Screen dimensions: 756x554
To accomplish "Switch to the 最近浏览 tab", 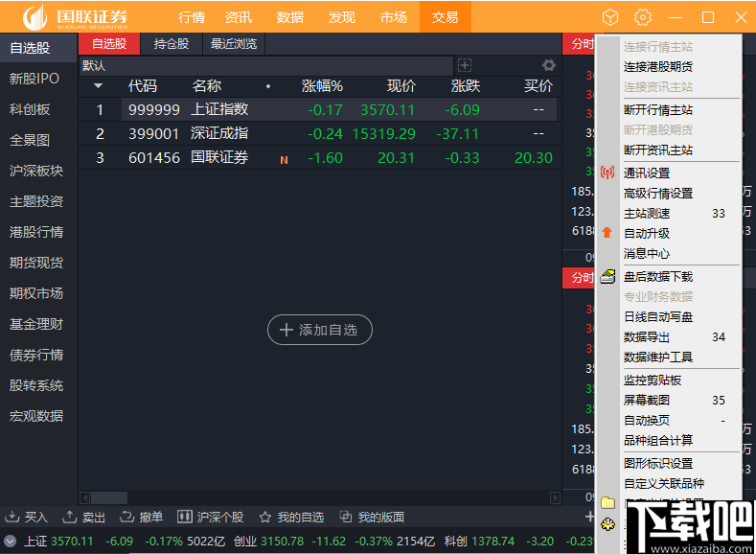I will tap(234, 44).
